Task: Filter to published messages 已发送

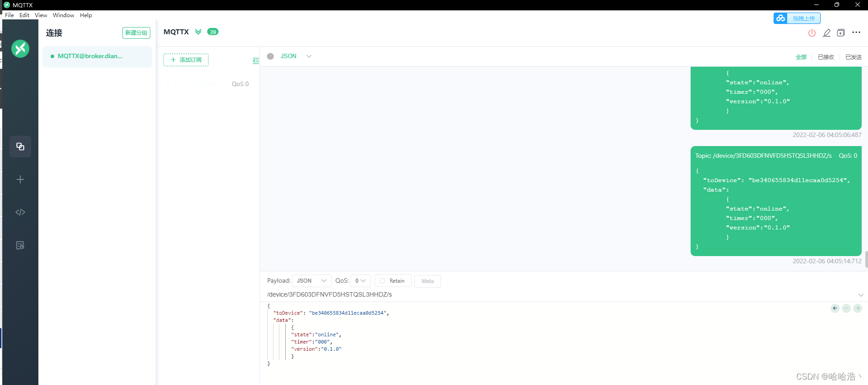Action: pos(854,57)
